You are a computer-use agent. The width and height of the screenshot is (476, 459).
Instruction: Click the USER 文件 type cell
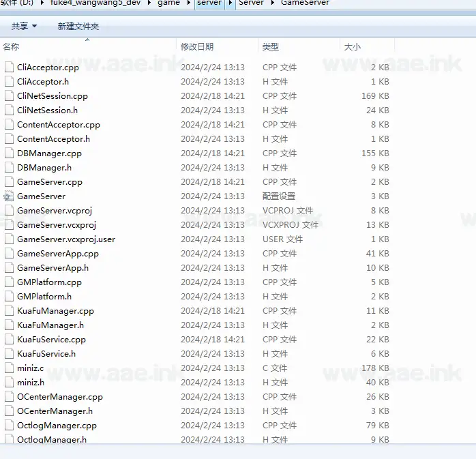(x=282, y=239)
